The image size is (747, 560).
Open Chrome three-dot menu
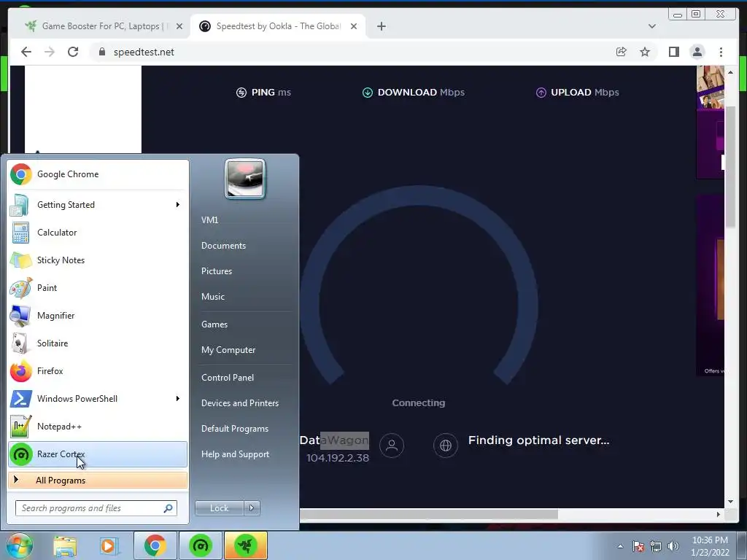coord(721,52)
